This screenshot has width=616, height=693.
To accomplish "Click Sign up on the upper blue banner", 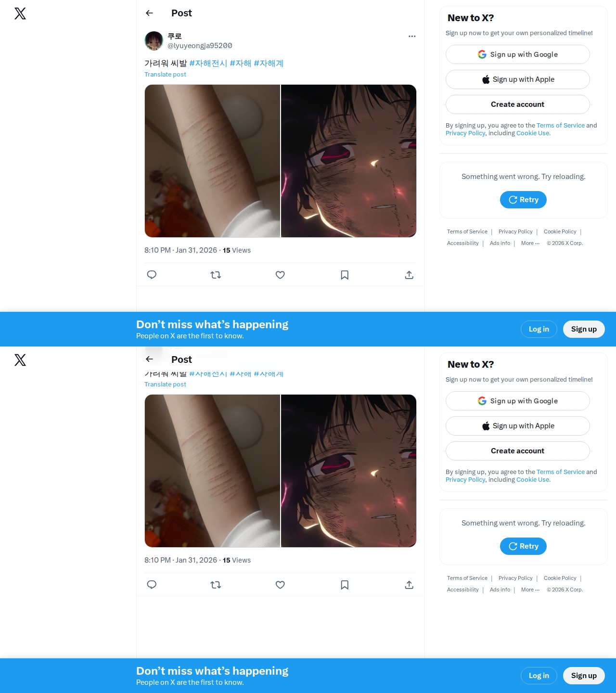I will 584,329.
